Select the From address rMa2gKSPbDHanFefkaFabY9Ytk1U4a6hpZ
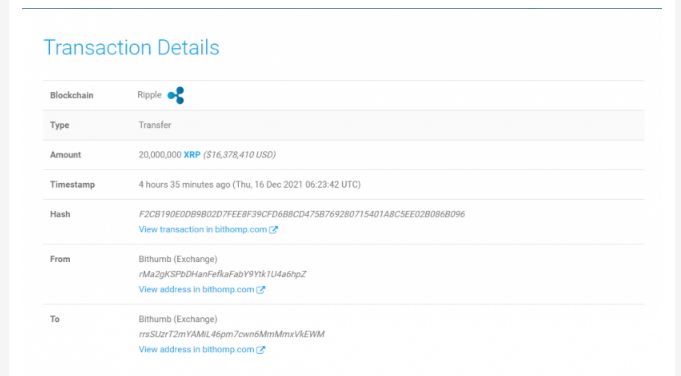681x376 pixels. (222, 274)
